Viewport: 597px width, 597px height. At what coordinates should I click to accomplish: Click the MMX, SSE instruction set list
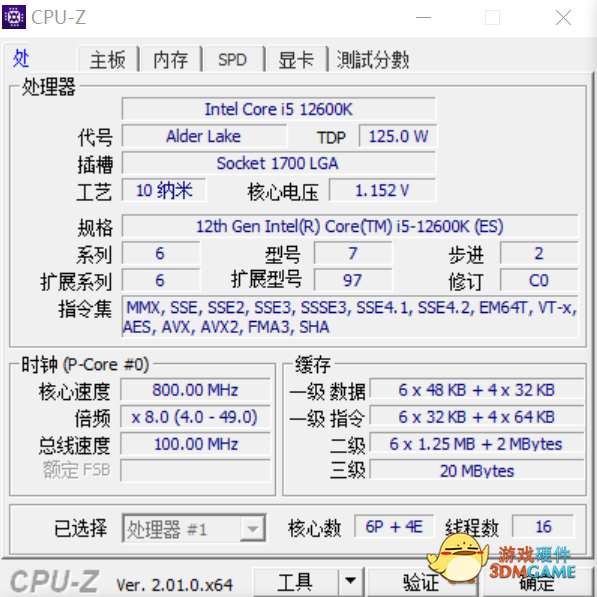[x=350, y=317]
